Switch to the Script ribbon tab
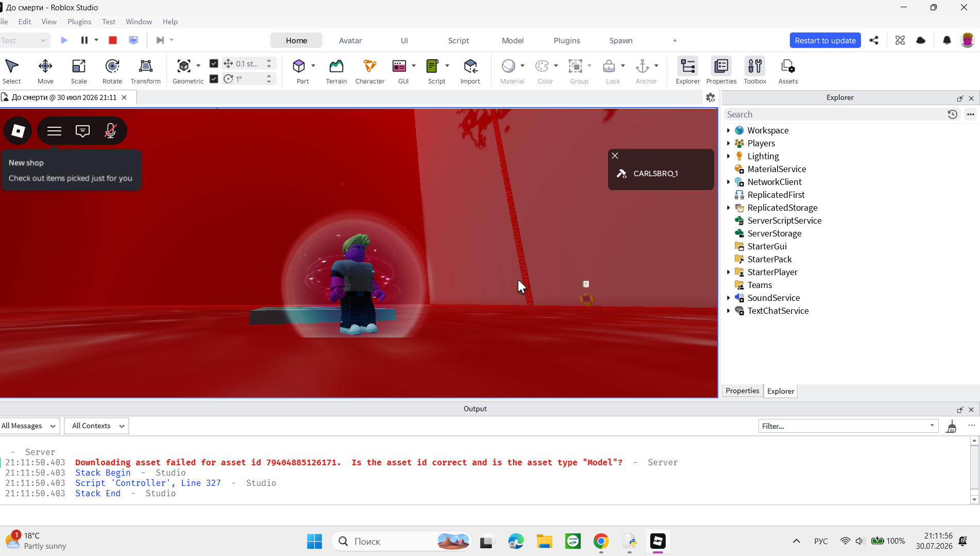Viewport: 980px width, 556px height. [459, 41]
